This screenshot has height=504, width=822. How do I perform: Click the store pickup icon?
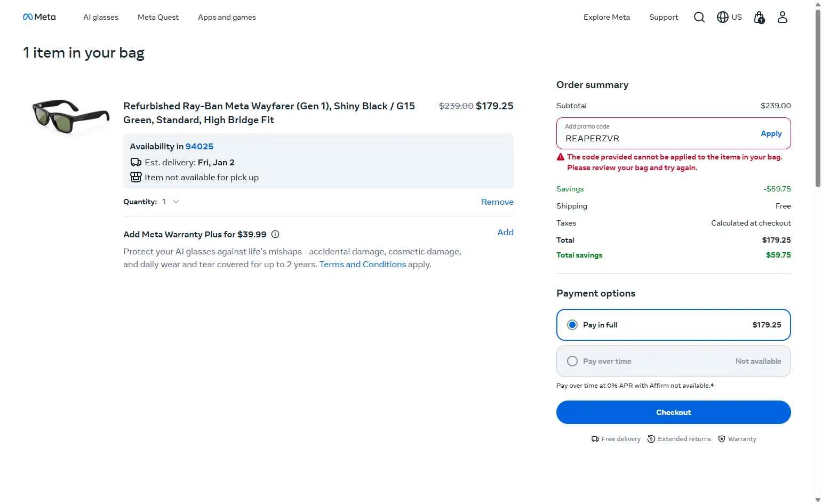coord(136,177)
